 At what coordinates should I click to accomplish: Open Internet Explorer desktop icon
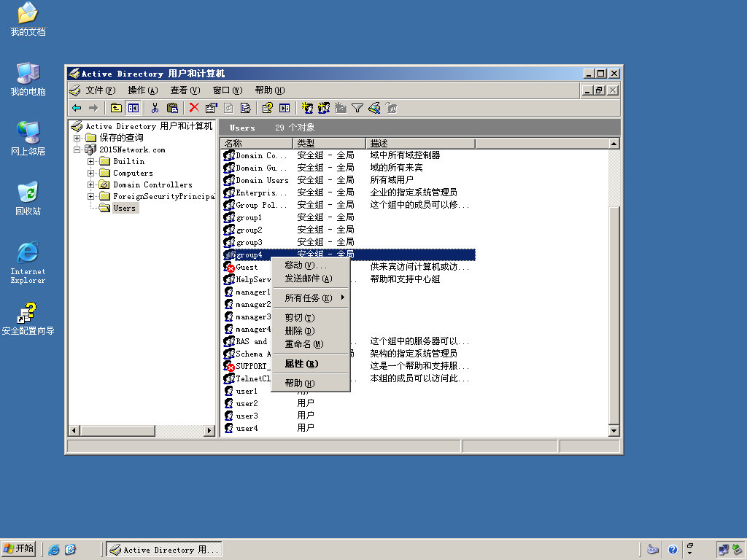pyautogui.click(x=28, y=262)
